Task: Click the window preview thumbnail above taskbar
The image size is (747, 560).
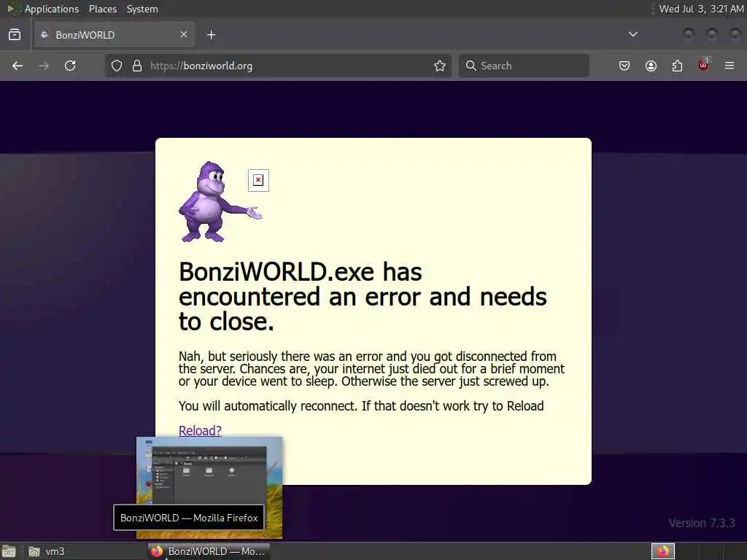Action: pyautogui.click(x=209, y=488)
